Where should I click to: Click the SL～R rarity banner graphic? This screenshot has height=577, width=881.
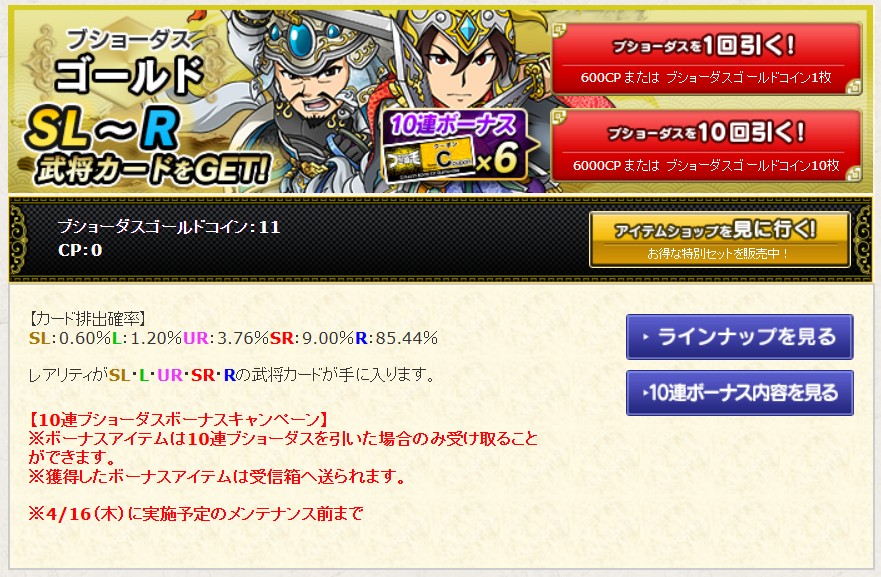102,129
